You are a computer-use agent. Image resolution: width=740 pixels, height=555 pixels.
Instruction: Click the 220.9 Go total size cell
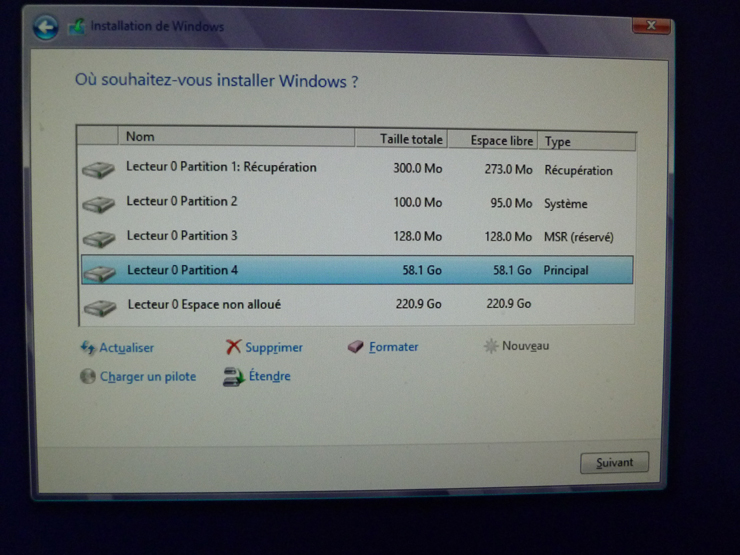point(418,303)
